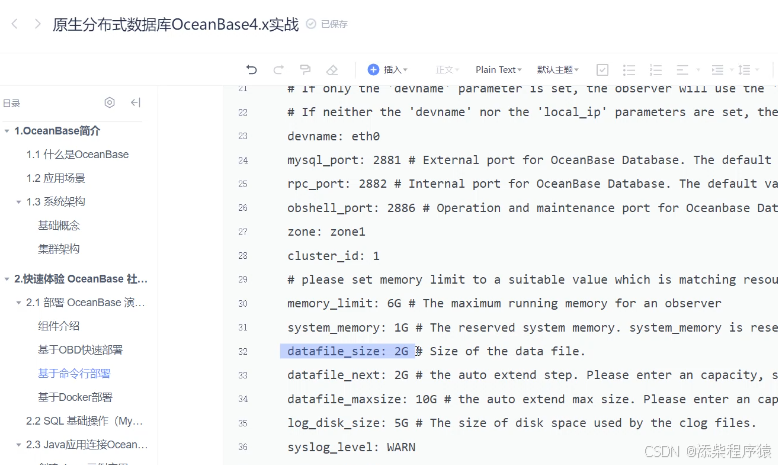Open the indent dropdown arrow

[x=731, y=70]
